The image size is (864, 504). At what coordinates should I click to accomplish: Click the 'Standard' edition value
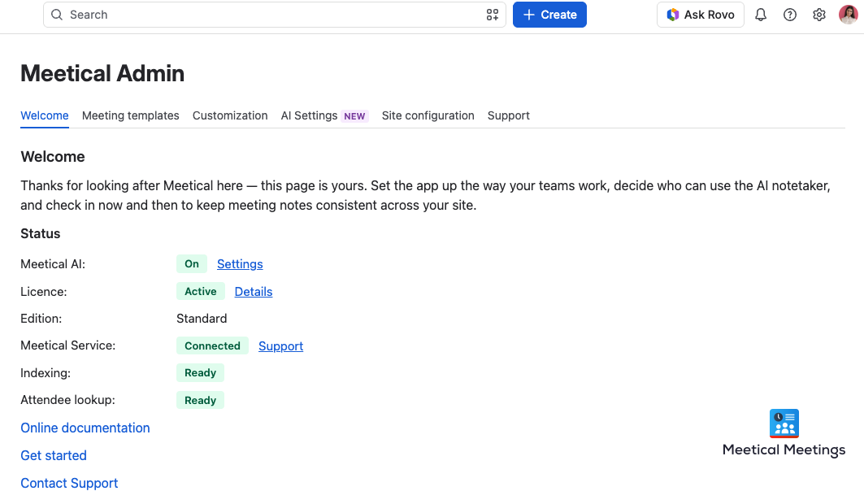coord(202,319)
